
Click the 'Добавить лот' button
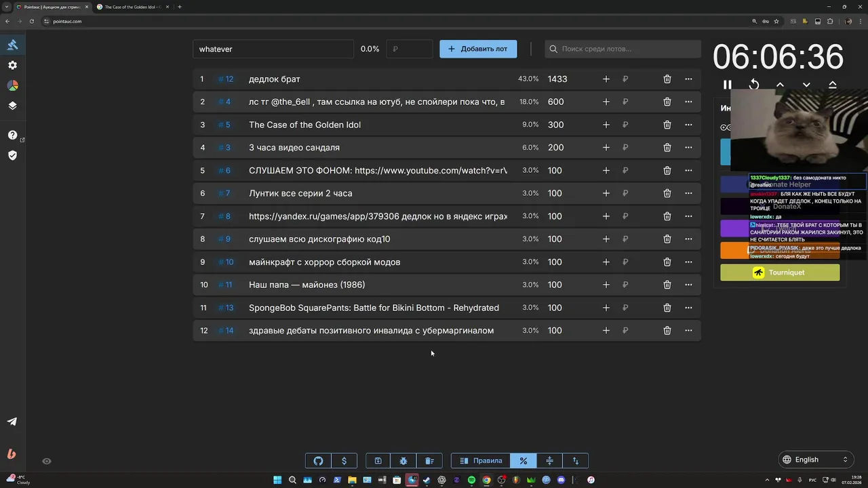point(478,49)
